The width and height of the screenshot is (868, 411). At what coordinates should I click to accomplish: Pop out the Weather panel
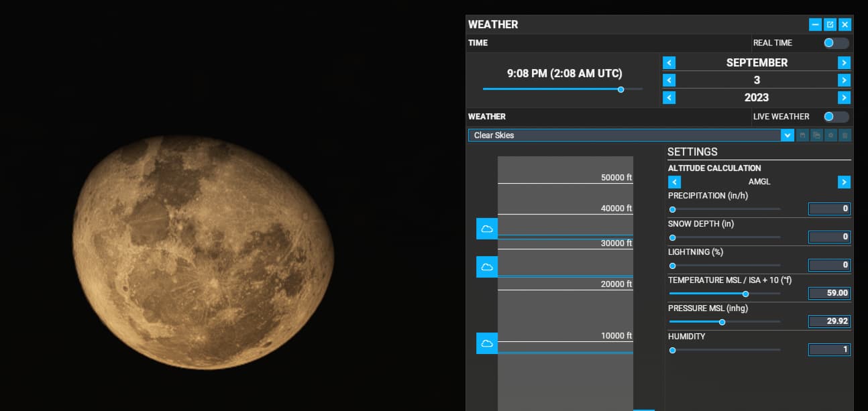[x=830, y=25]
